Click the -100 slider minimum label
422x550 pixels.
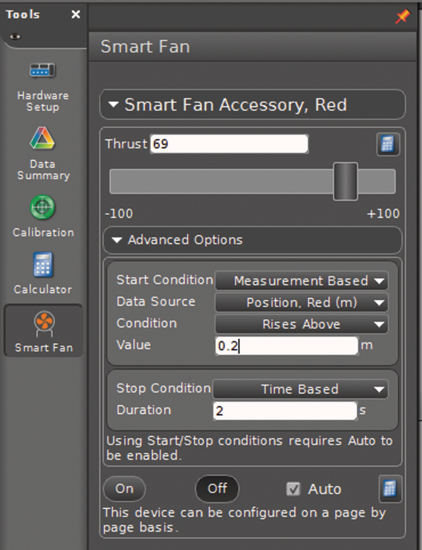click(x=119, y=214)
